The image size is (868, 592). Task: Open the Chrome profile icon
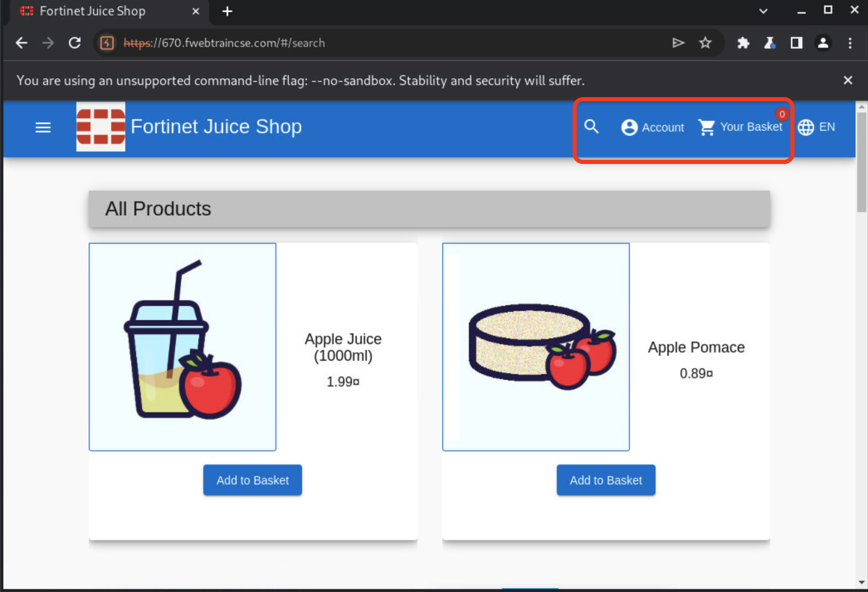click(823, 43)
